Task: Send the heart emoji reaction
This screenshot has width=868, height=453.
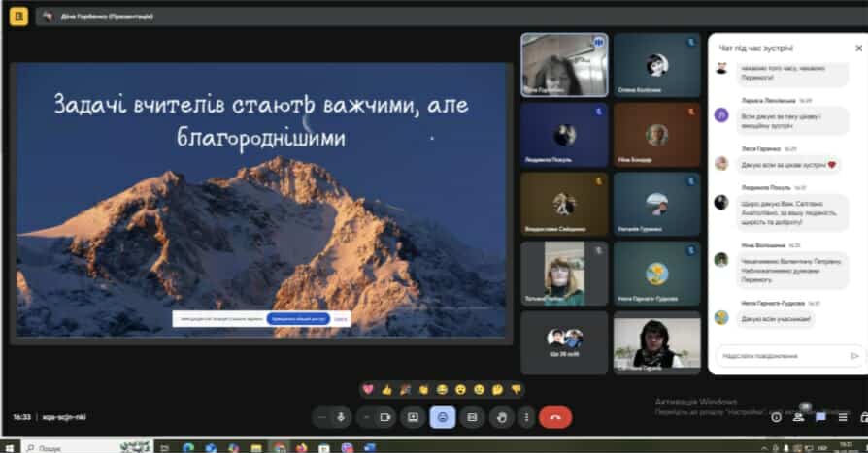Action: click(368, 389)
